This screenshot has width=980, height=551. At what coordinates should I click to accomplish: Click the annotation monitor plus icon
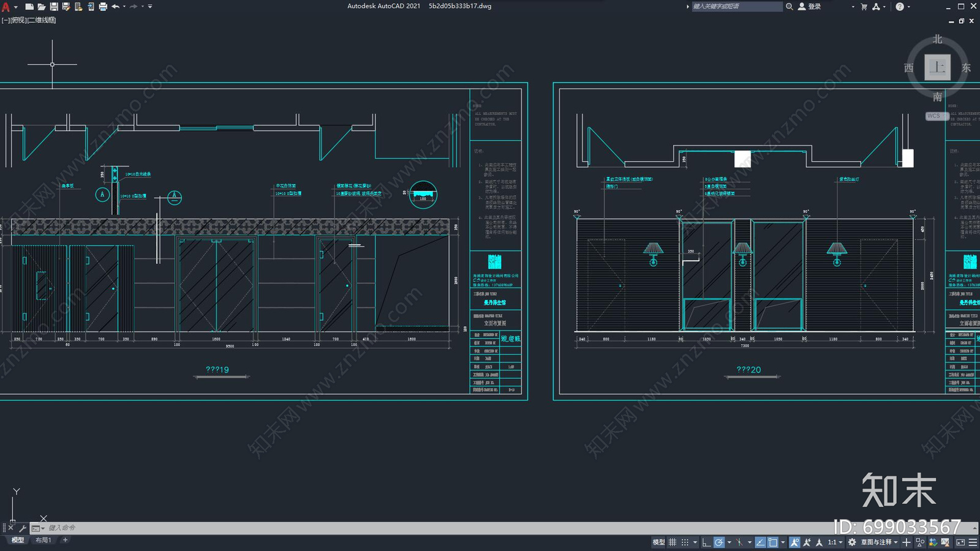[907, 542]
